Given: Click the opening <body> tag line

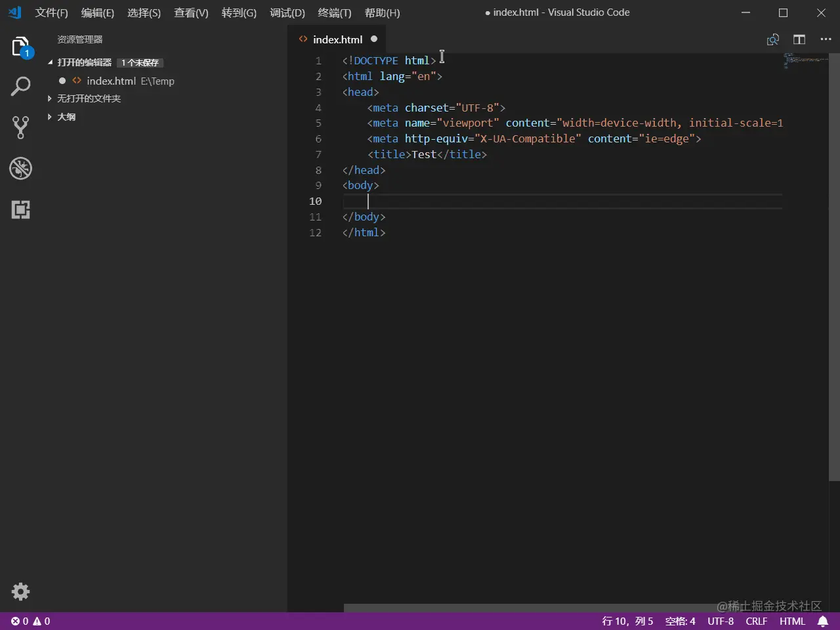Looking at the screenshot, I should (360, 186).
